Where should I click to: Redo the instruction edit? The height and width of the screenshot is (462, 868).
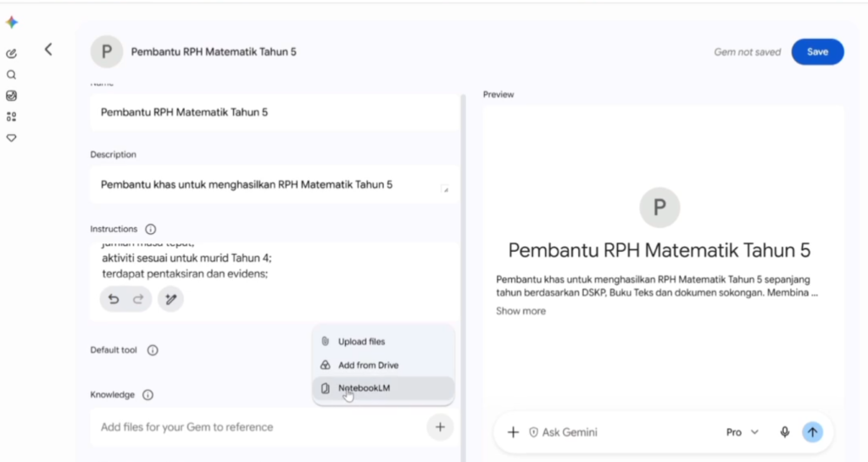tap(138, 299)
